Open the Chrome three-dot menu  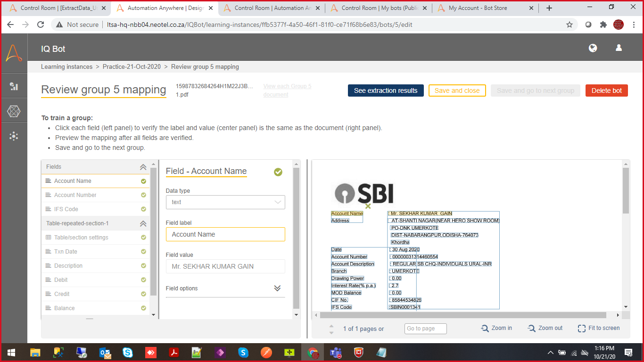634,25
